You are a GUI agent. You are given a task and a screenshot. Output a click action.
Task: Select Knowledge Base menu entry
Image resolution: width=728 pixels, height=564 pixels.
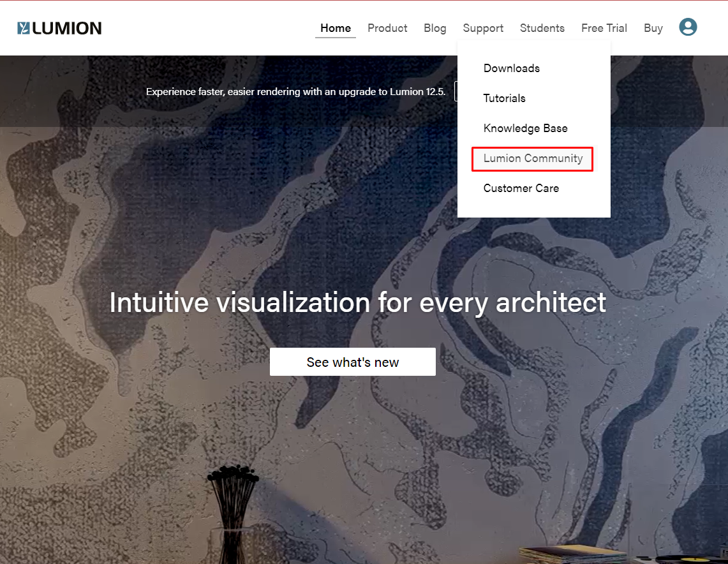[525, 128]
